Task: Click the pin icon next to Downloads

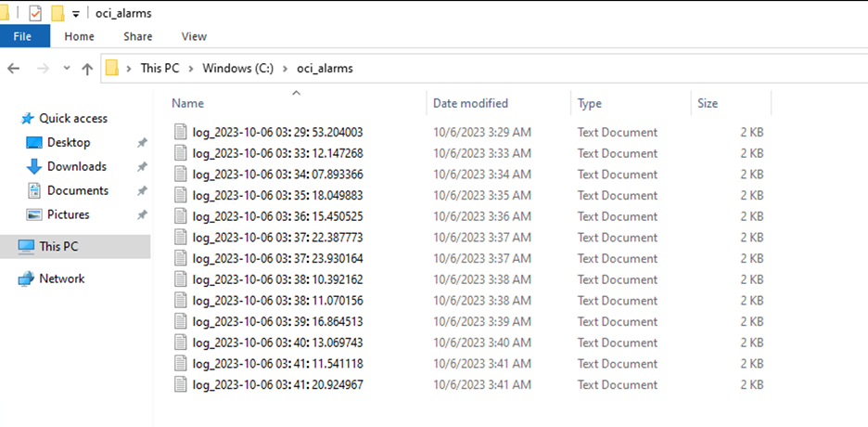Action: [142, 167]
